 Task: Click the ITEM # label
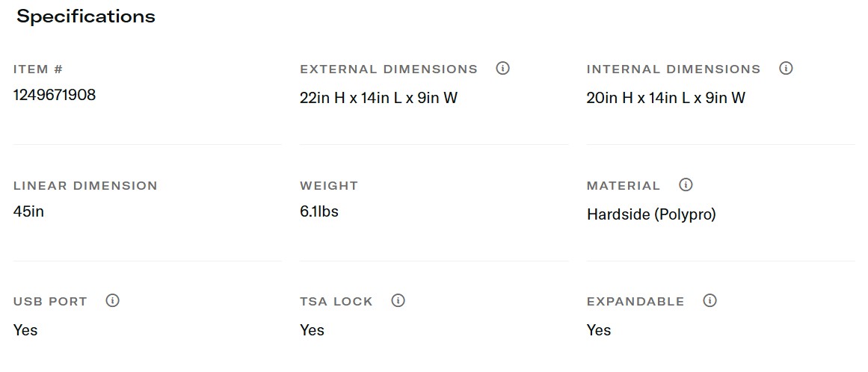(x=38, y=69)
